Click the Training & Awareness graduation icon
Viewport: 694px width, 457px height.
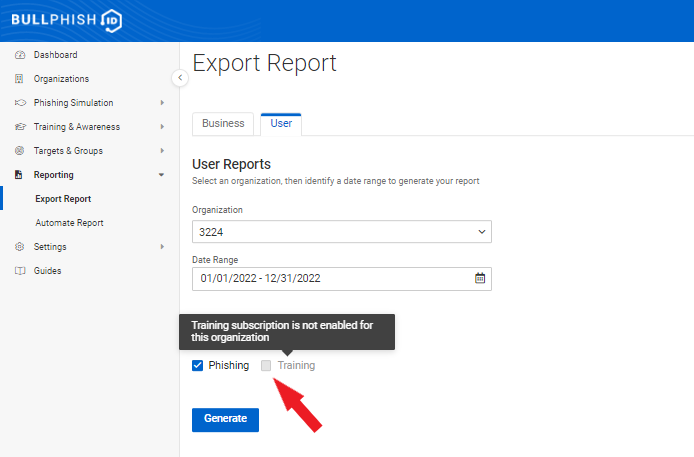point(20,127)
